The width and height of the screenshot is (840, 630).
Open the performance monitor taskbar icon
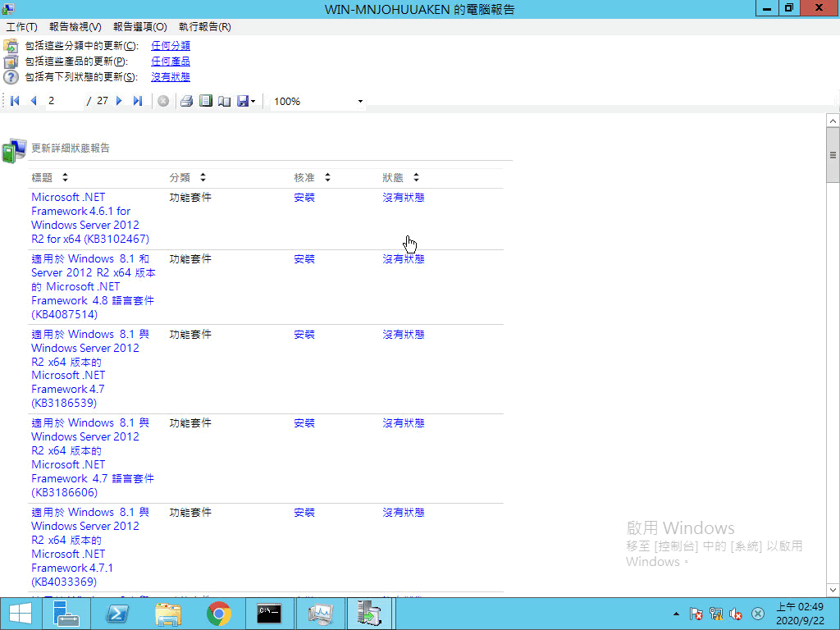(321, 614)
